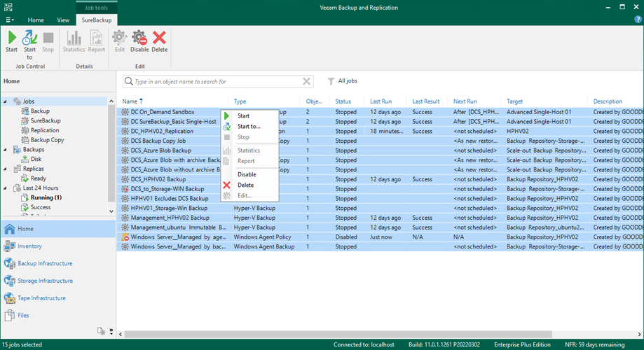Select the disabled Windows Agent Policy row
644x350 pixels.
point(381,237)
